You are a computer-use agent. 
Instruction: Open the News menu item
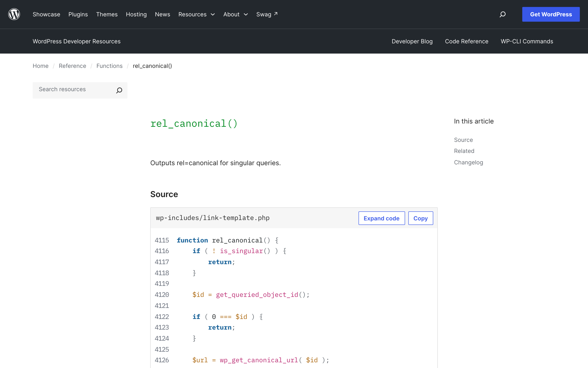tap(163, 14)
